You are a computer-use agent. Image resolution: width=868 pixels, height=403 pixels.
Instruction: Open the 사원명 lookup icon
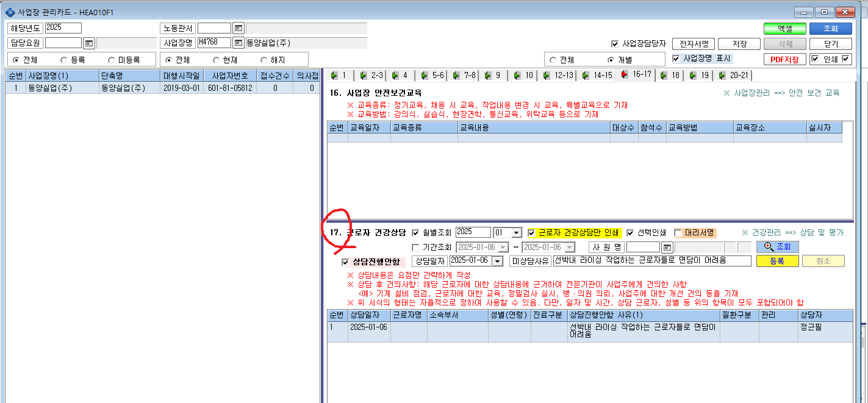pyautogui.click(x=667, y=247)
